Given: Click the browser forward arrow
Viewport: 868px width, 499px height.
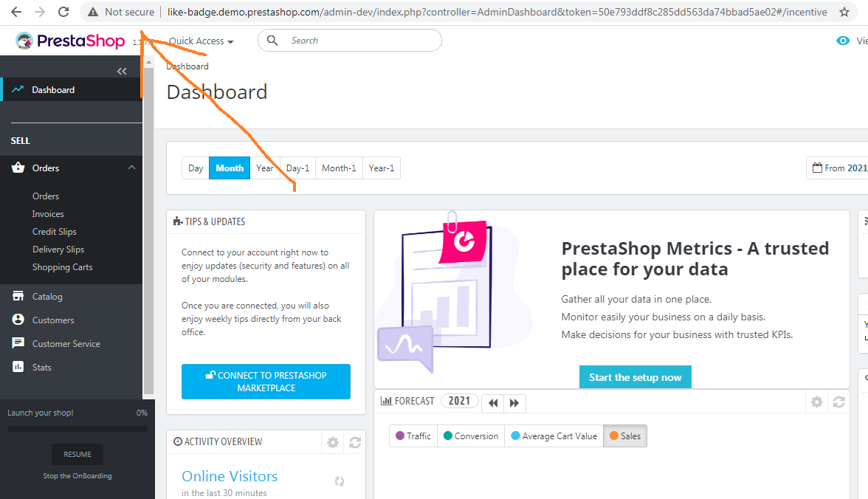Looking at the screenshot, I should (x=40, y=12).
